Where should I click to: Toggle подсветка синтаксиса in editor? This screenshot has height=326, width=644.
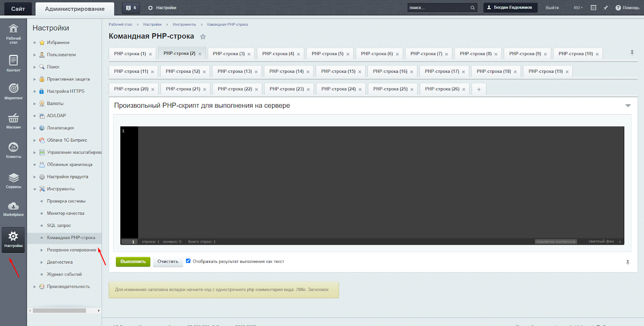coord(556,242)
